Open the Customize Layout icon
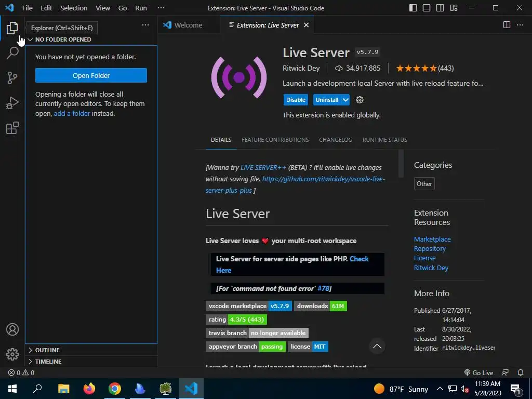532x399 pixels. (x=454, y=8)
